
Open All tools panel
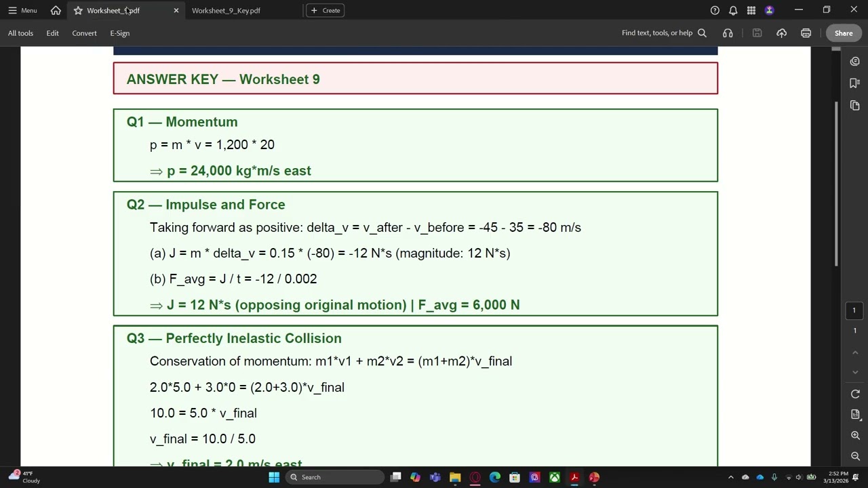click(20, 33)
